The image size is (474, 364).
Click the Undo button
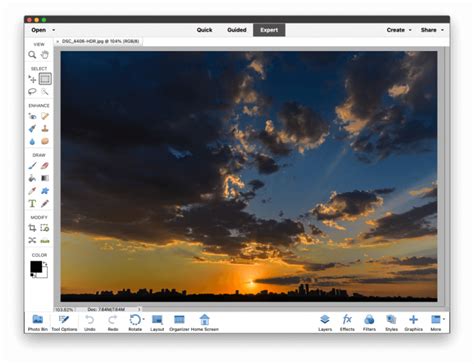pyautogui.click(x=90, y=323)
